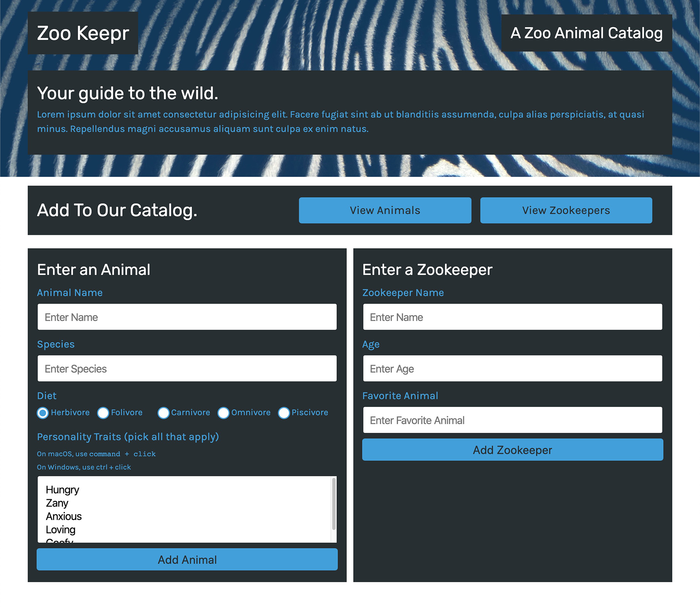Pick the Omnivore diet option

[223, 413]
